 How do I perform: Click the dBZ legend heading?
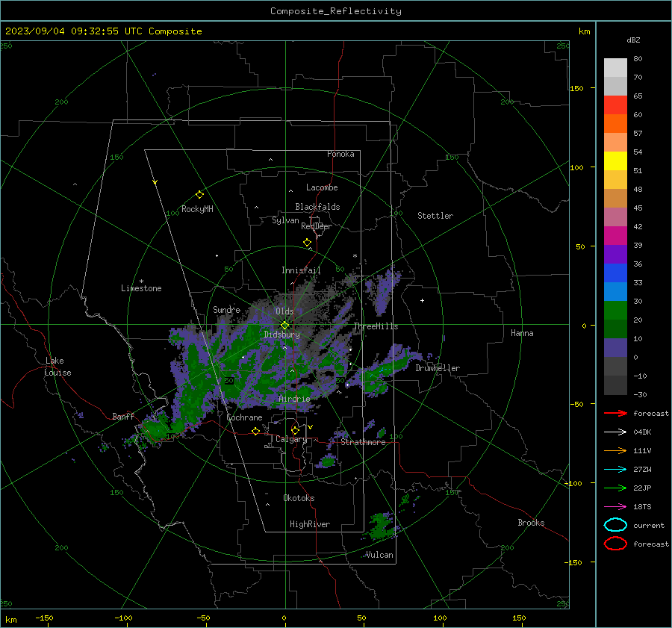[633, 40]
